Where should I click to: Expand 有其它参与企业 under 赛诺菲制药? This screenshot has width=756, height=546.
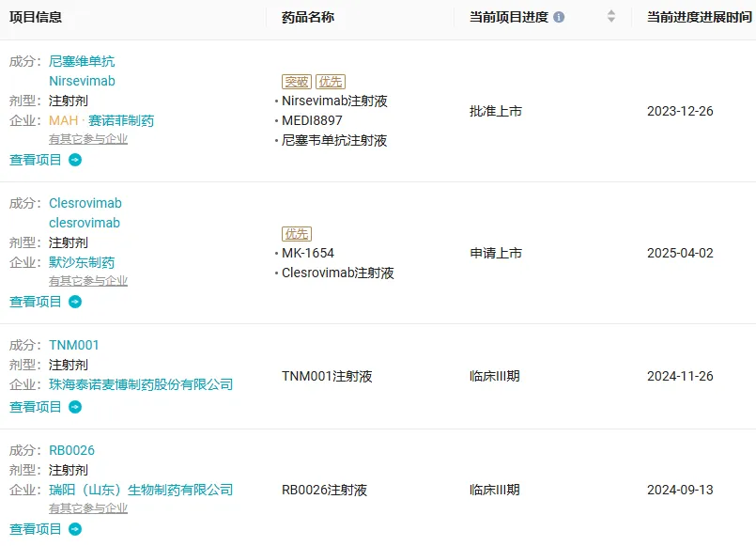[88, 139]
